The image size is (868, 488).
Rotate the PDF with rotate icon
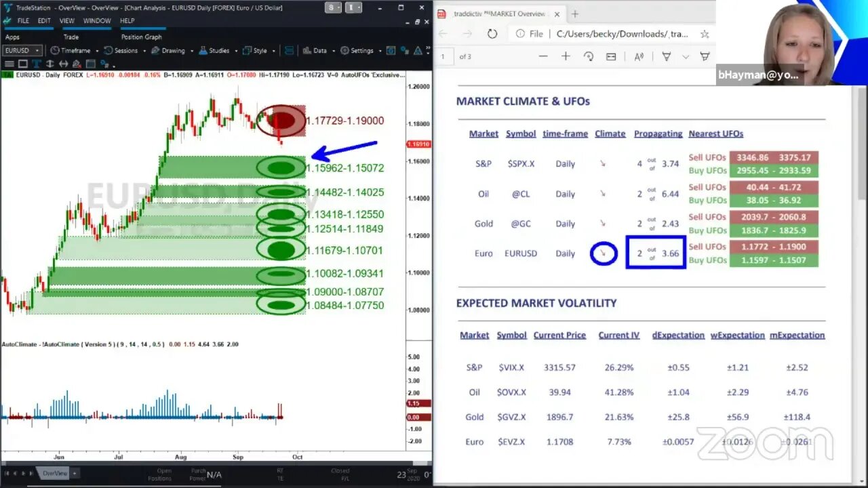pyautogui.click(x=589, y=56)
